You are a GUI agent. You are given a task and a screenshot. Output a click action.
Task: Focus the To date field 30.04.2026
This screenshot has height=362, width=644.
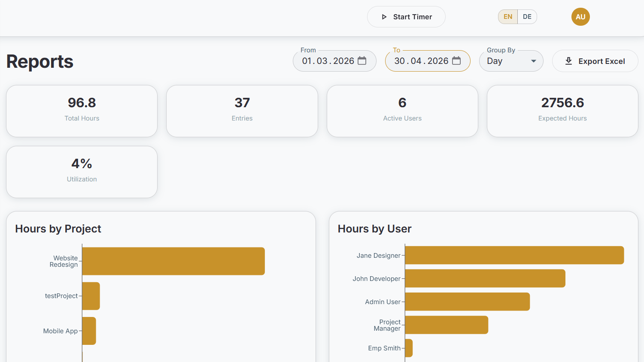coord(428,61)
